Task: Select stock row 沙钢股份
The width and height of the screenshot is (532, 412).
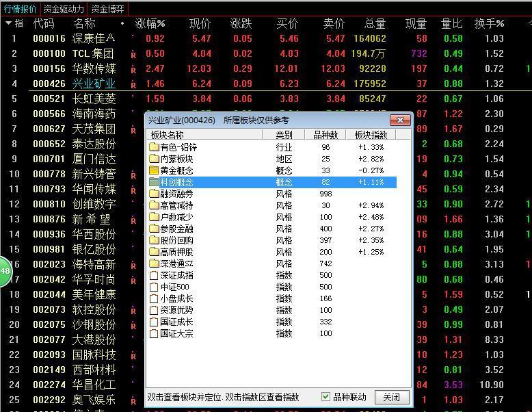Action: coord(94,324)
